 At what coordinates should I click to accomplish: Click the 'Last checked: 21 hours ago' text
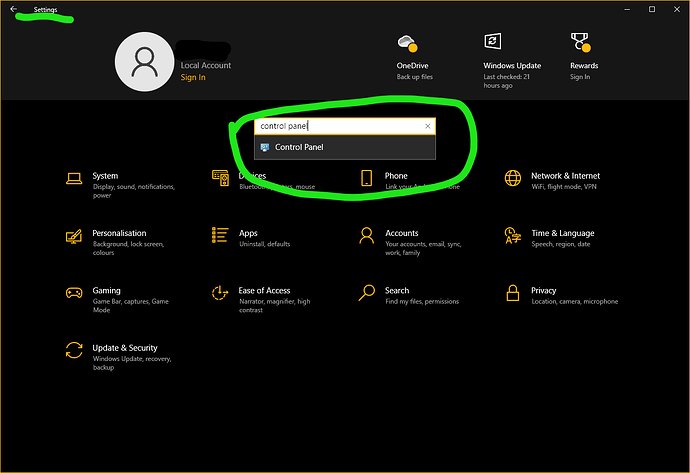pyautogui.click(x=506, y=81)
